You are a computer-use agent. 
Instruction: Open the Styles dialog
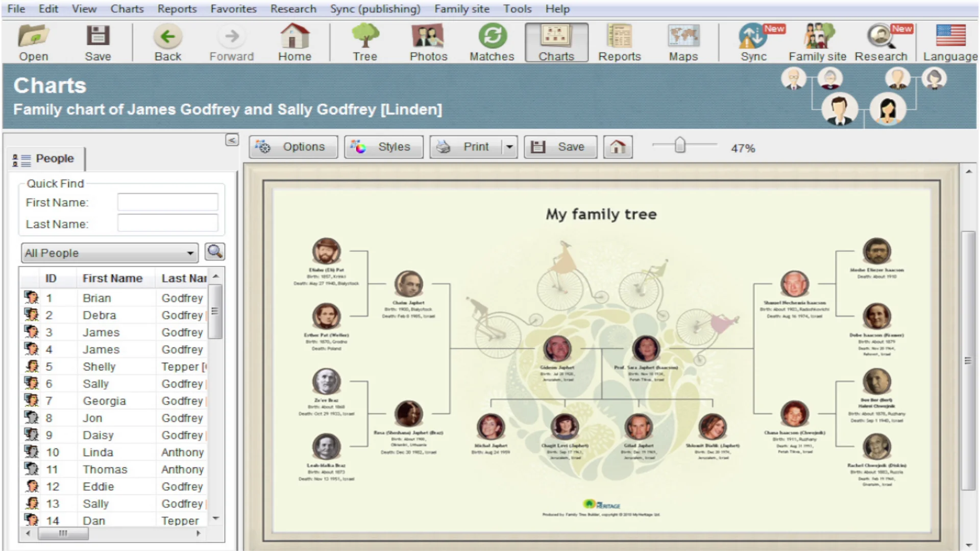(383, 146)
